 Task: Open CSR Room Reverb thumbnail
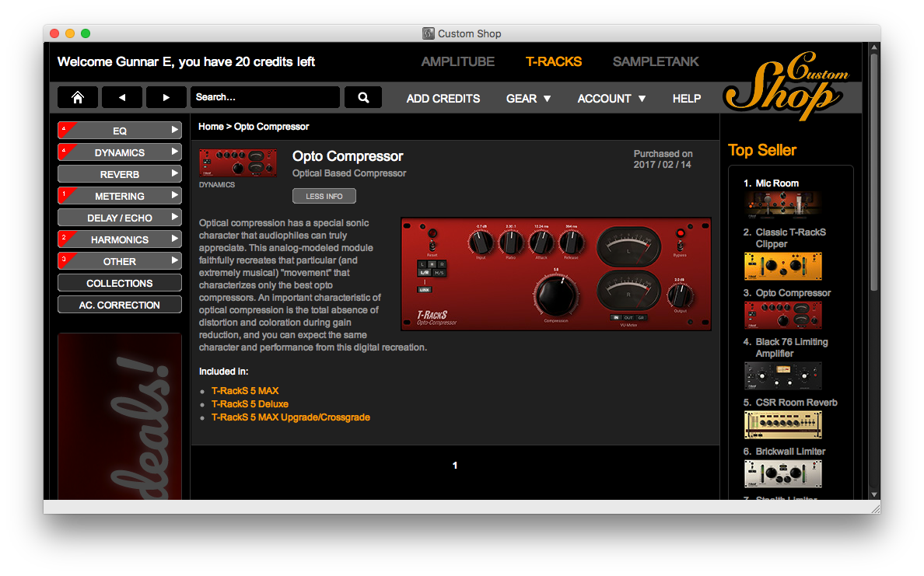click(x=782, y=424)
